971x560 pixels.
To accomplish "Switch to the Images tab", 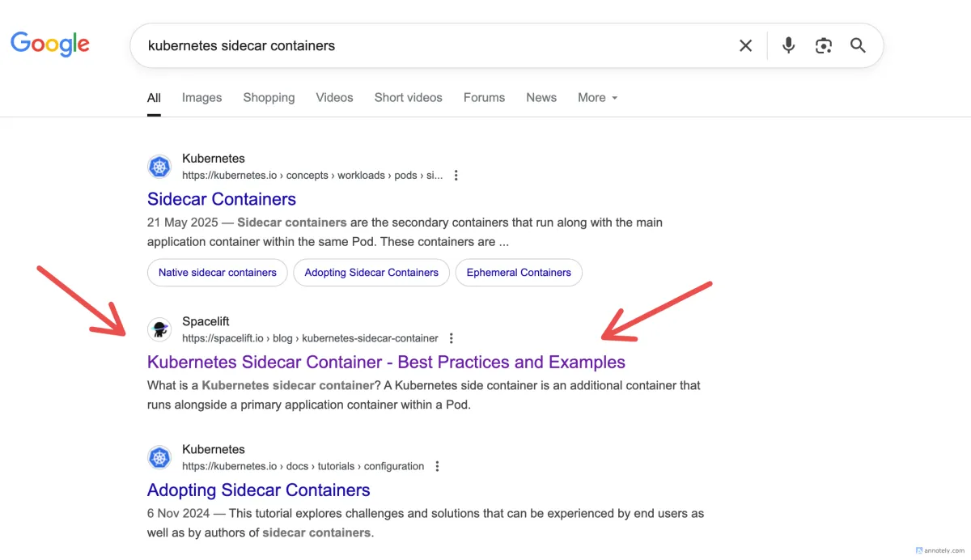I will point(201,97).
